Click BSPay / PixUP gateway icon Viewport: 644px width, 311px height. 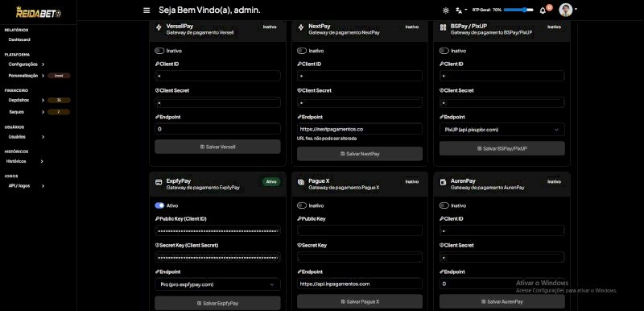coord(443,27)
